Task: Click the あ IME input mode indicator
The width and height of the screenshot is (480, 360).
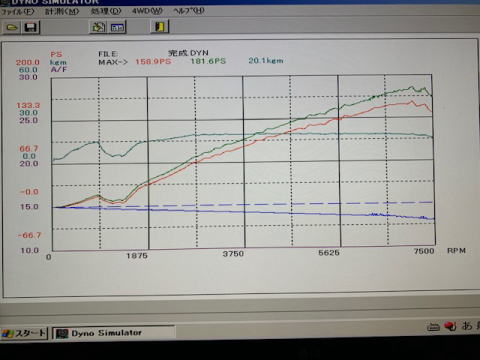Action: pos(468,325)
